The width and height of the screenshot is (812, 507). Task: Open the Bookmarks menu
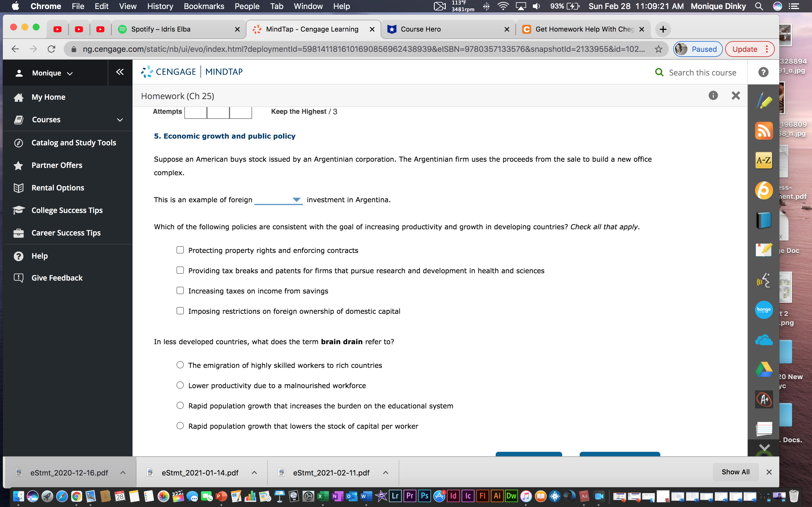pyautogui.click(x=204, y=6)
